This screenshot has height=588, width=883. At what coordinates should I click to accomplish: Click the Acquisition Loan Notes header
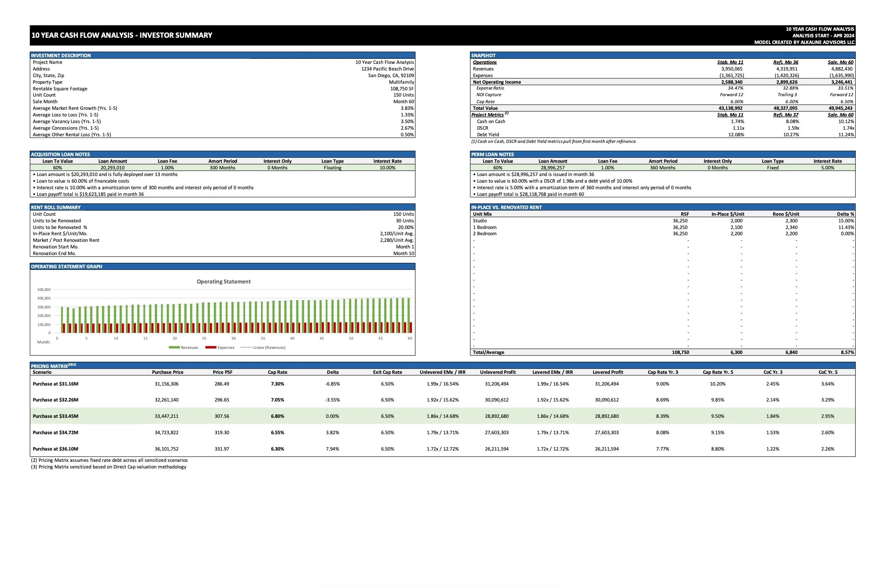click(60, 154)
